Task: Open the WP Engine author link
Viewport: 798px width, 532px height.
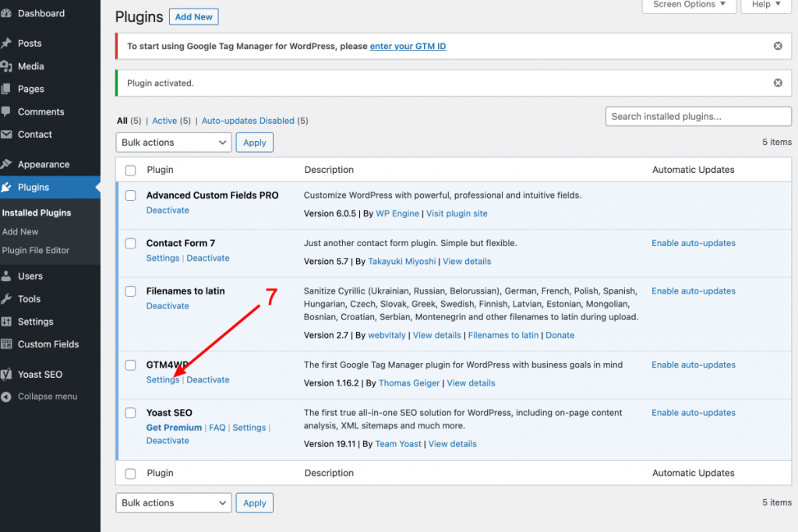Action: [x=397, y=213]
